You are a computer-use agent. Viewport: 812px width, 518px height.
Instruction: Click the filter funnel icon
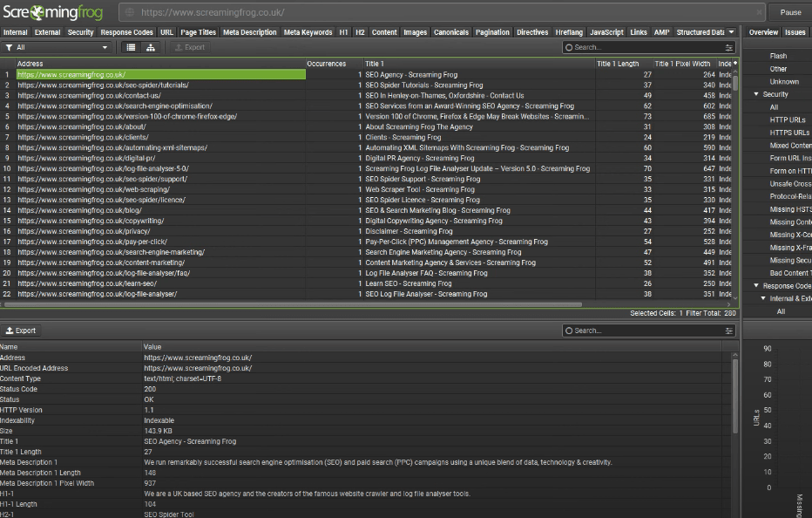pyautogui.click(x=9, y=47)
